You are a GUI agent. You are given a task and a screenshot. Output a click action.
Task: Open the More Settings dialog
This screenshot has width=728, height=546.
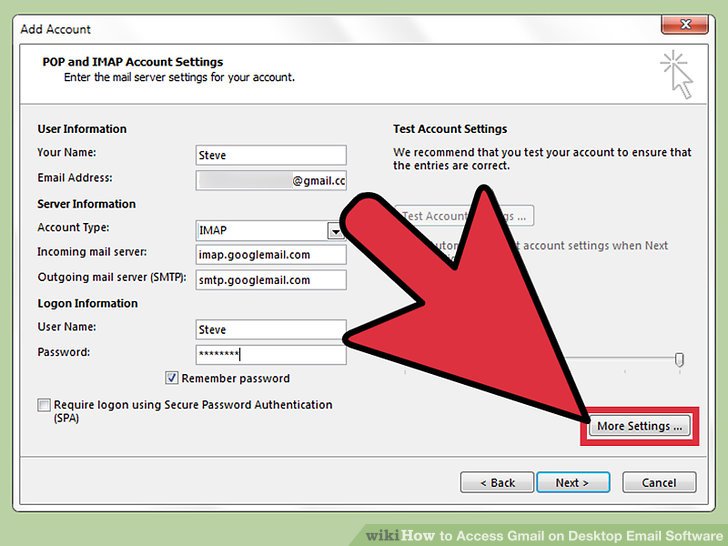639,426
